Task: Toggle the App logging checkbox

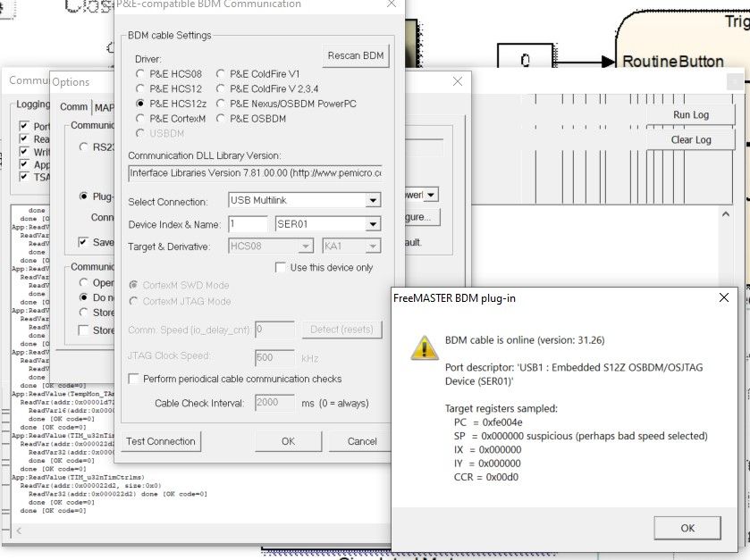Action: click(x=23, y=163)
